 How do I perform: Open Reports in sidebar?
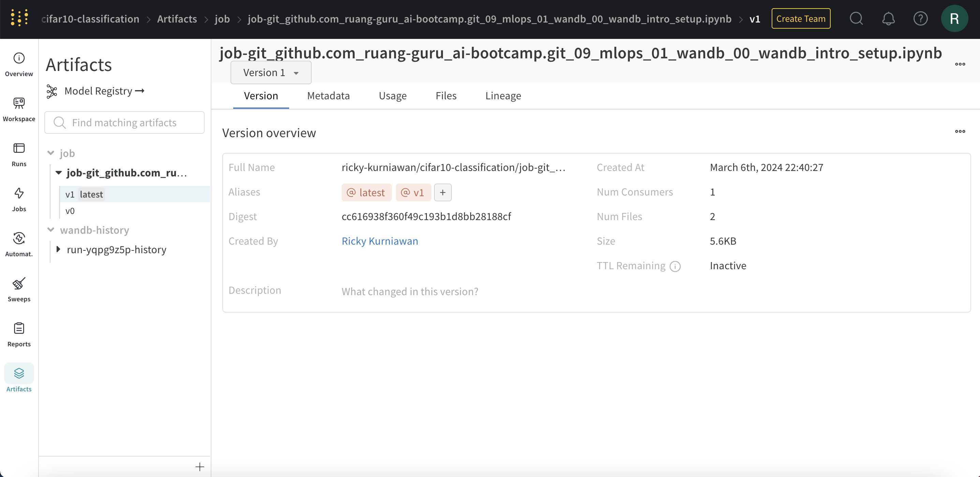click(19, 335)
